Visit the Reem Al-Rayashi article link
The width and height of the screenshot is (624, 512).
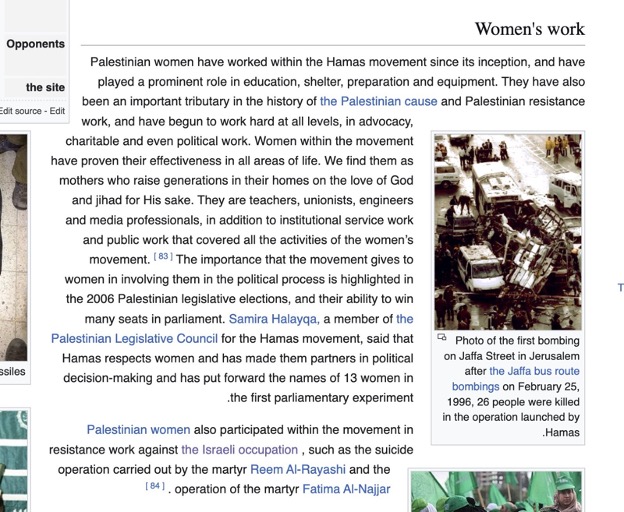coord(298,470)
